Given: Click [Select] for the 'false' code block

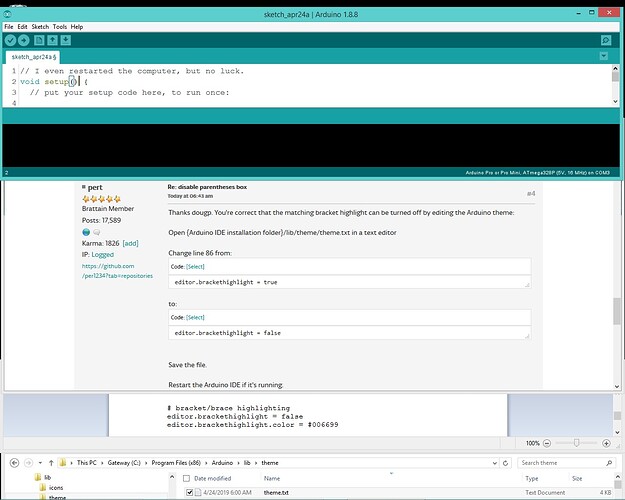Looking at the screenshot, I should point(195,317).
